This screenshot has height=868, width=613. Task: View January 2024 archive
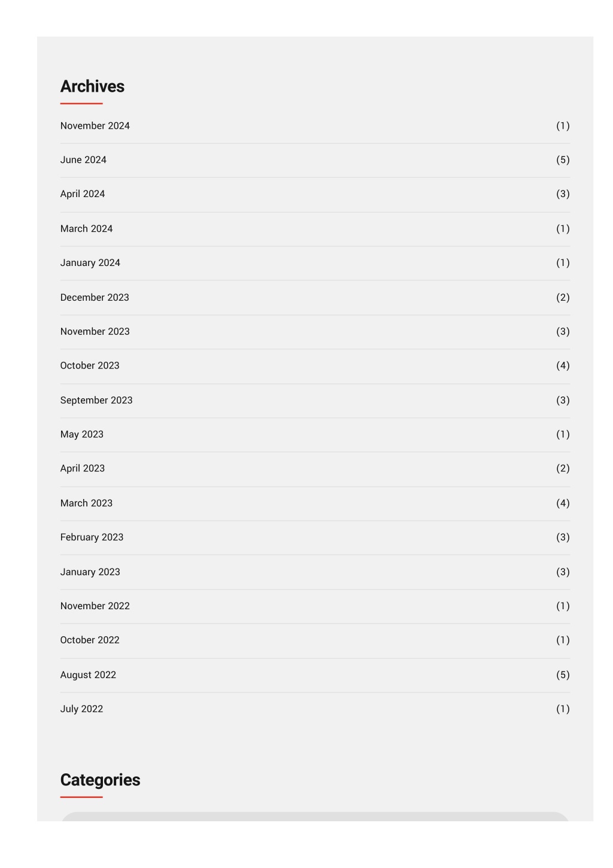[90, 263]
